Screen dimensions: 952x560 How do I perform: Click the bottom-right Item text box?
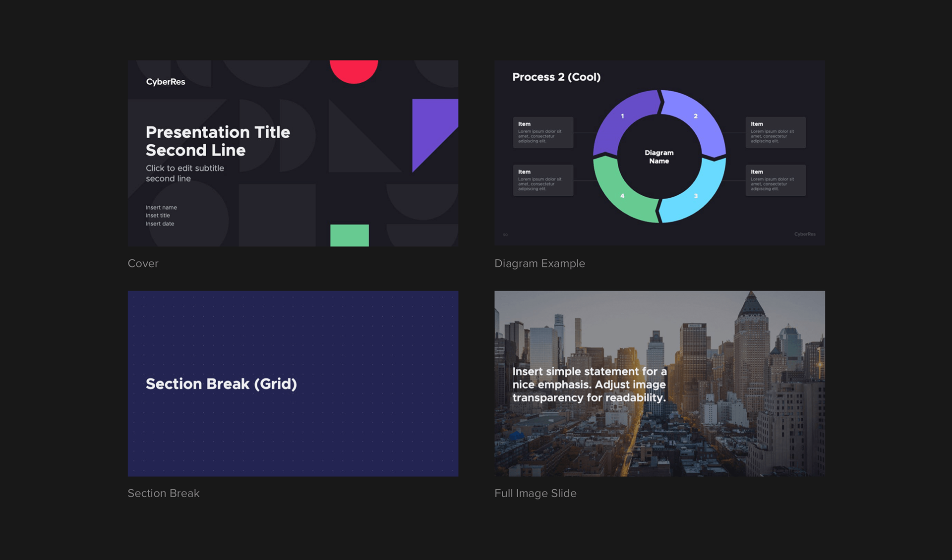click(x=775, y=180)
